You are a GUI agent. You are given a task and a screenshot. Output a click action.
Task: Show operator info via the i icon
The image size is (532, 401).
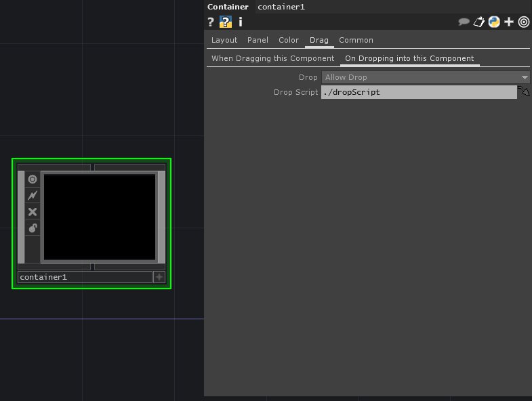(x=240, y=22)
